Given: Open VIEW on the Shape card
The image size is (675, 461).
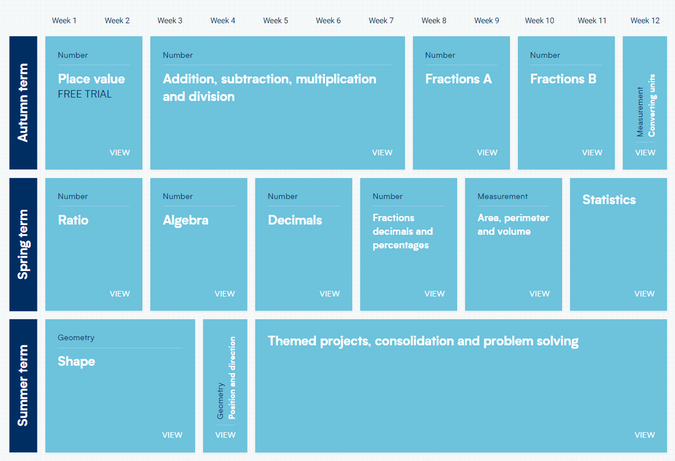Looking at the screenshot, I should point(172,435).
